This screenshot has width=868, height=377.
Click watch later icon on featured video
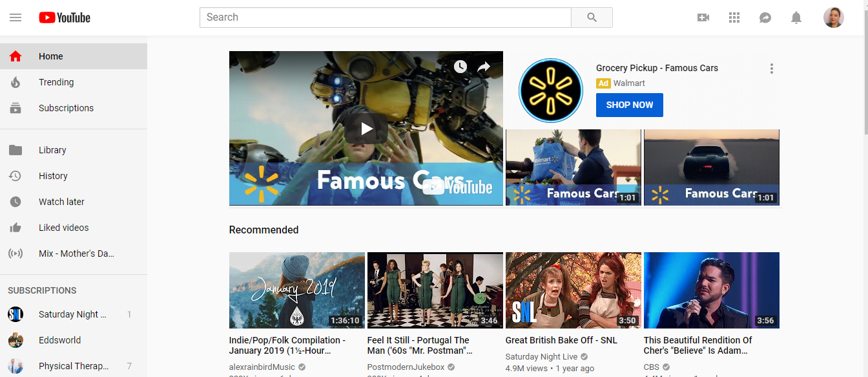460,67
